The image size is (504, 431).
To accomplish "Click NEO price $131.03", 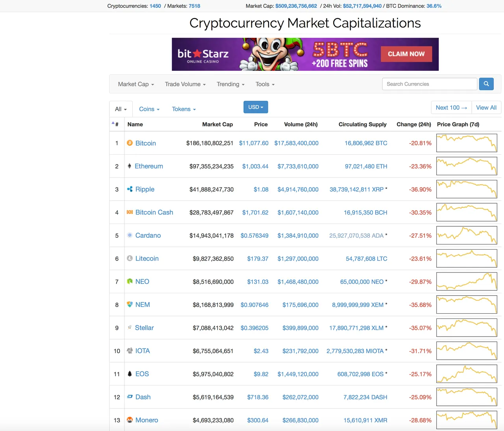I will [x=258, y=282].
